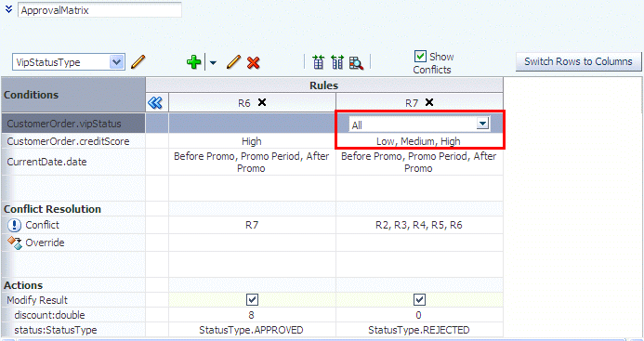Click Switch Rows to Columns button
The height and width of the screenshot is (341, 644).
tap(578, 61)
